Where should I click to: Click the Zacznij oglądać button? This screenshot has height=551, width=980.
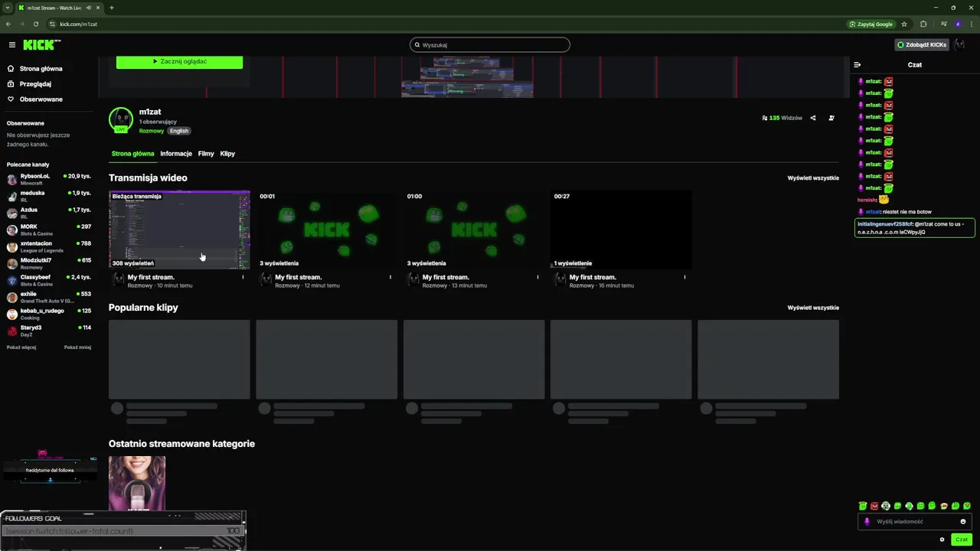tap(179, 61)
